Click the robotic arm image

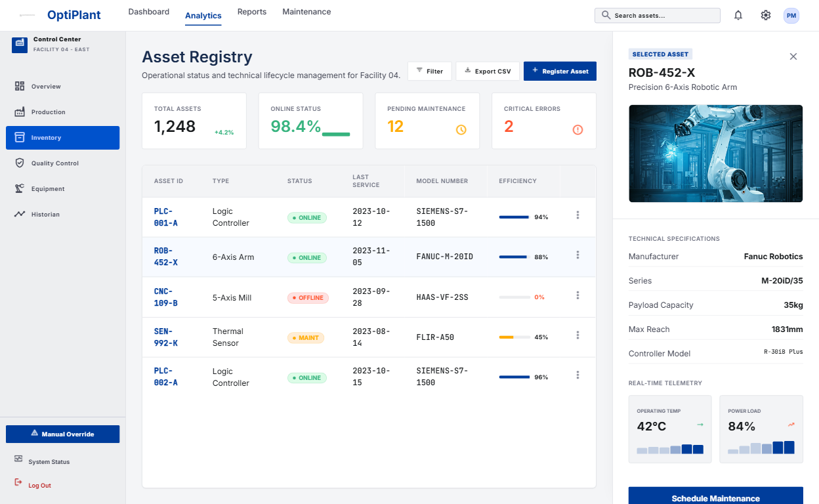coord(715,154)
